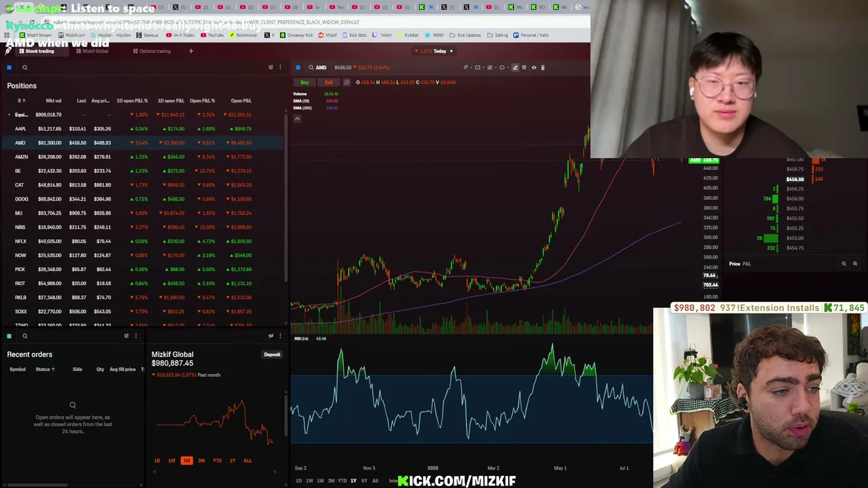Select 1D range on account chart
This screenshot has height=488, width=868.
tap(157, 461)
